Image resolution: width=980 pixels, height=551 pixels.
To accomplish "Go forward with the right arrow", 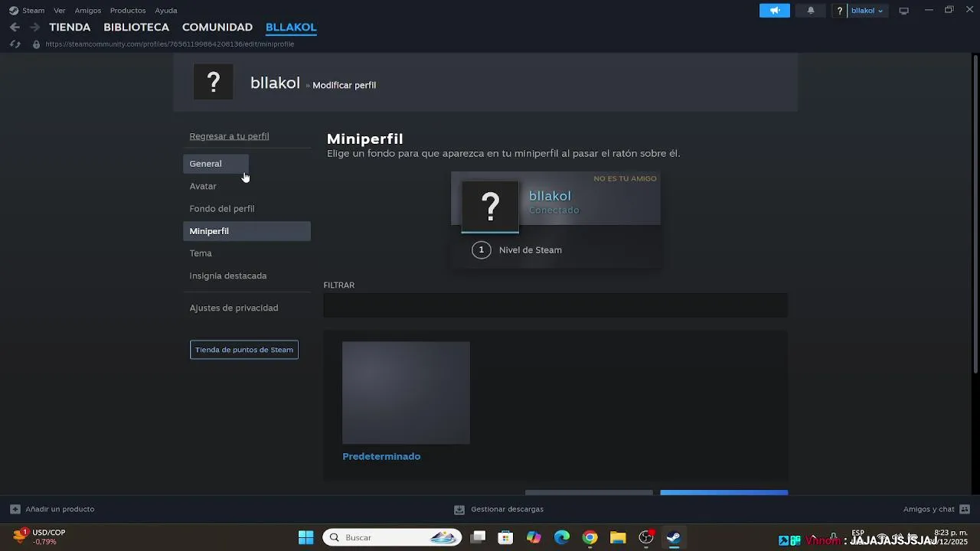I will tap(34, 27).
